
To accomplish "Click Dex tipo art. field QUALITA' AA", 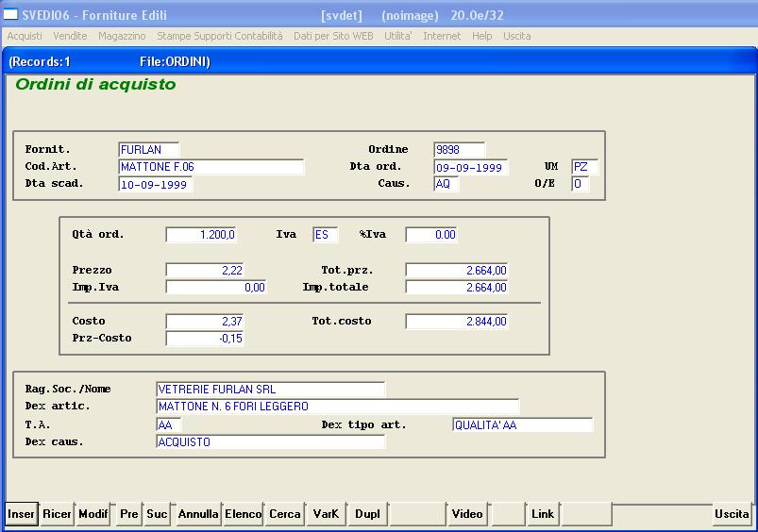I will pyautogui.click(x=523, y=425).
